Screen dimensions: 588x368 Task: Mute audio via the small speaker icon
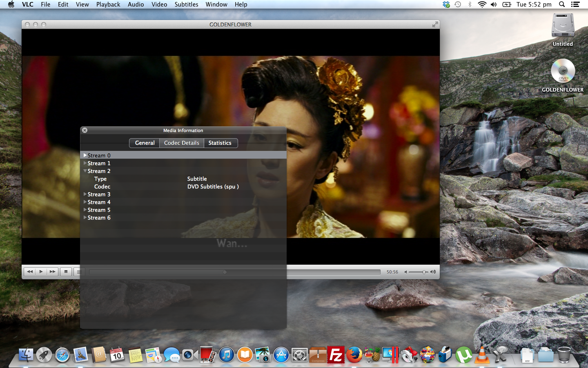(x=405, y=272)
